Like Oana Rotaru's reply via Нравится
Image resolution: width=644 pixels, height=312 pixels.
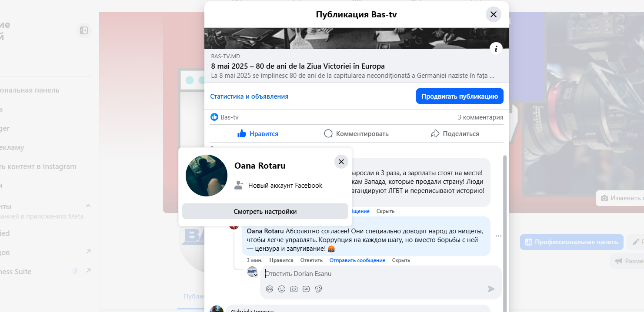coord(281,260)
